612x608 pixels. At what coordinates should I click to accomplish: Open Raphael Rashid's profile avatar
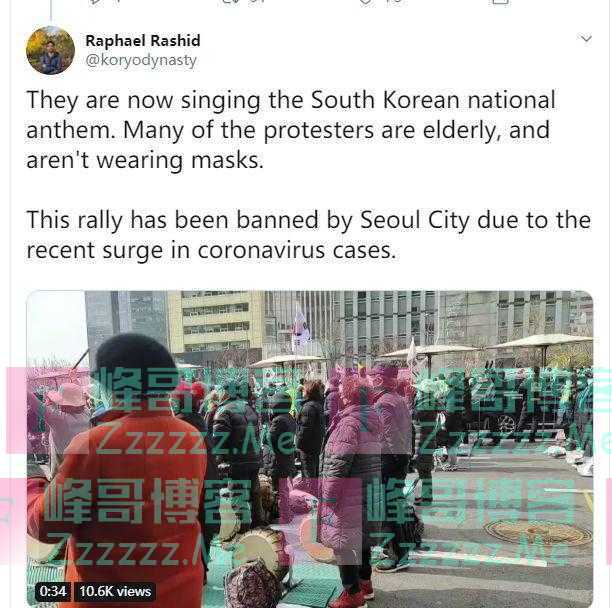50,50
